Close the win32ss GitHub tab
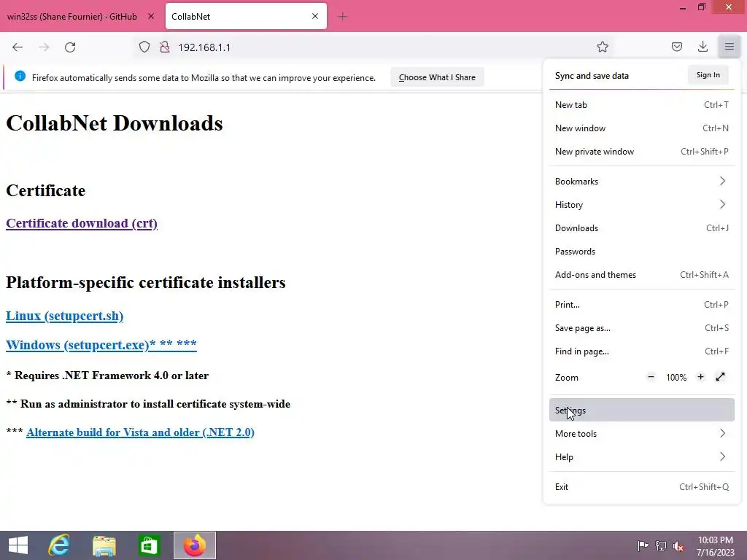The image size is (747, 560). pyautogui.click(x=151, y=16)
